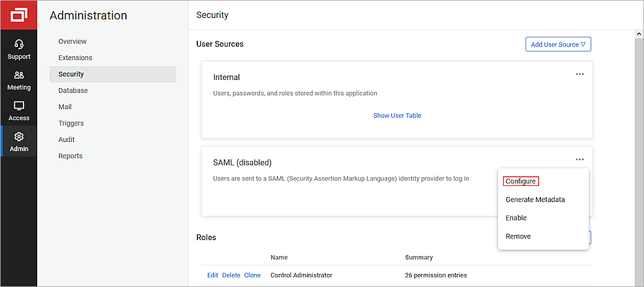Viewport: 644px width, 287px height.
Task: Select Remove in the SAML menu
Action: pyautogui.click(x=518, y=237)
